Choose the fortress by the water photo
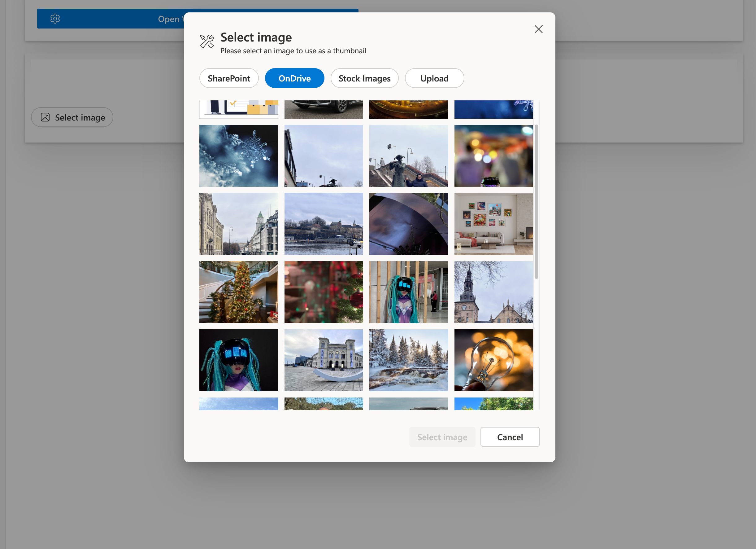Image resolution: width=756 pixels, height=549 pixels. 323,224
